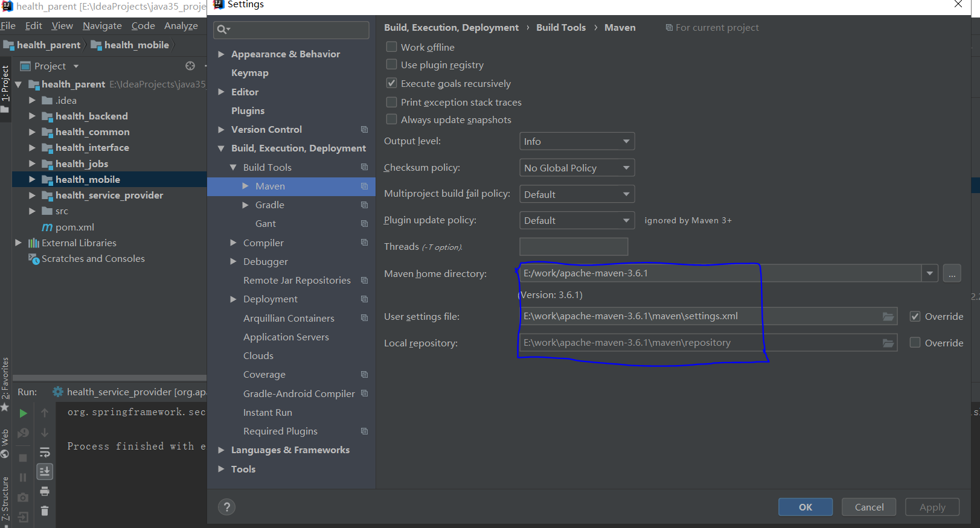
Task: Click the Favorites star icon
Action: tap(5, 407)
